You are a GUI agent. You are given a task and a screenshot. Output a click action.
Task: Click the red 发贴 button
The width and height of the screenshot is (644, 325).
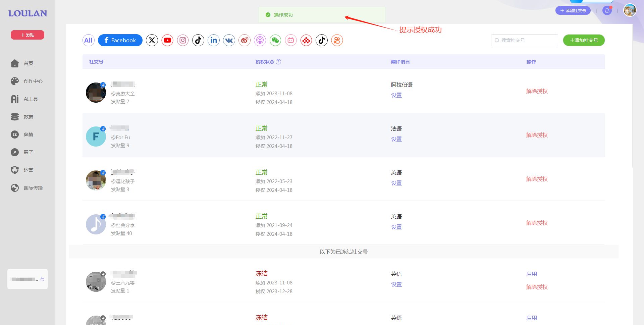click(x=28, y=35)
